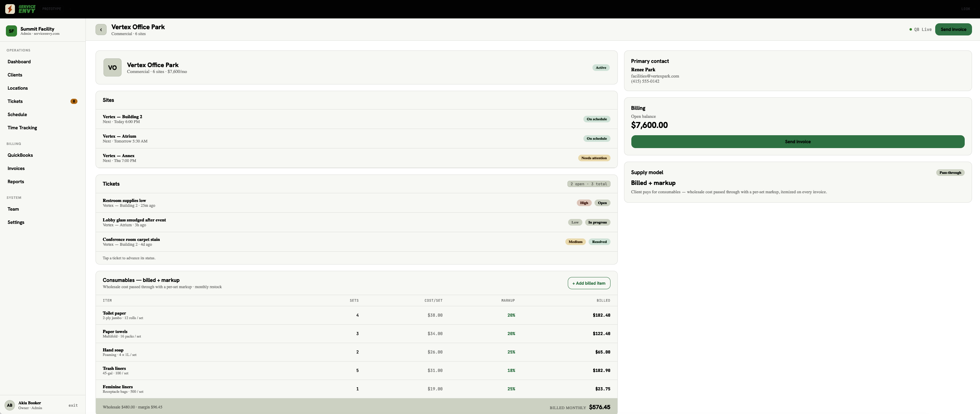Click the Needs attention badge on Annex
This screenshot has width=980, height=414.
coord(594,158)
